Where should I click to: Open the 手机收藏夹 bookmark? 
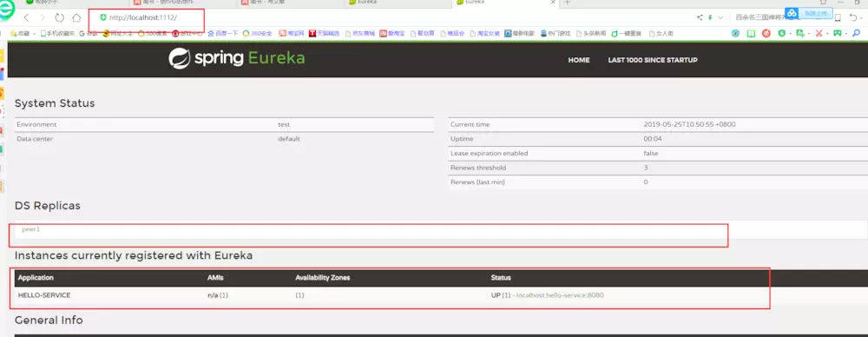click(57, 33)
